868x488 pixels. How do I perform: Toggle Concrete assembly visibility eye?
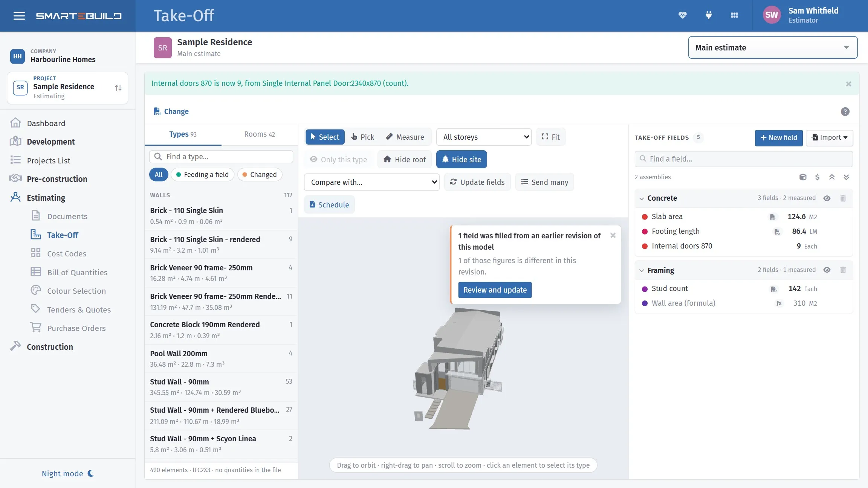(827, 198)
